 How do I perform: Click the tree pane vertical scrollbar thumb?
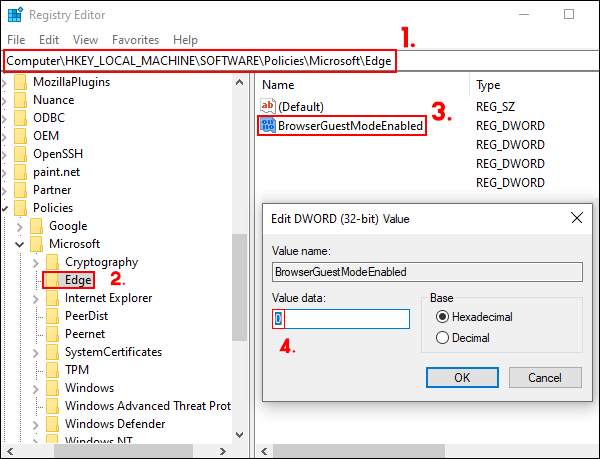tap(240, 287)
